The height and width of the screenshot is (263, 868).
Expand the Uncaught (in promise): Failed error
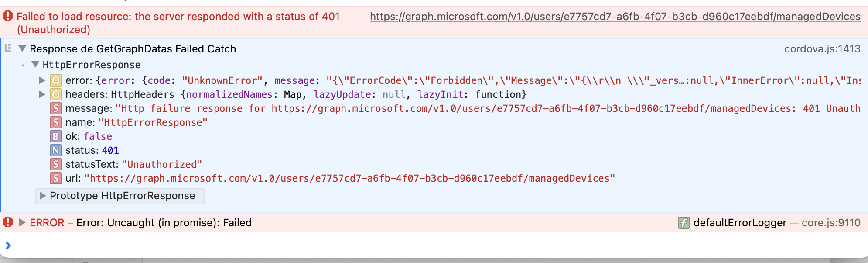coord(22,223)
